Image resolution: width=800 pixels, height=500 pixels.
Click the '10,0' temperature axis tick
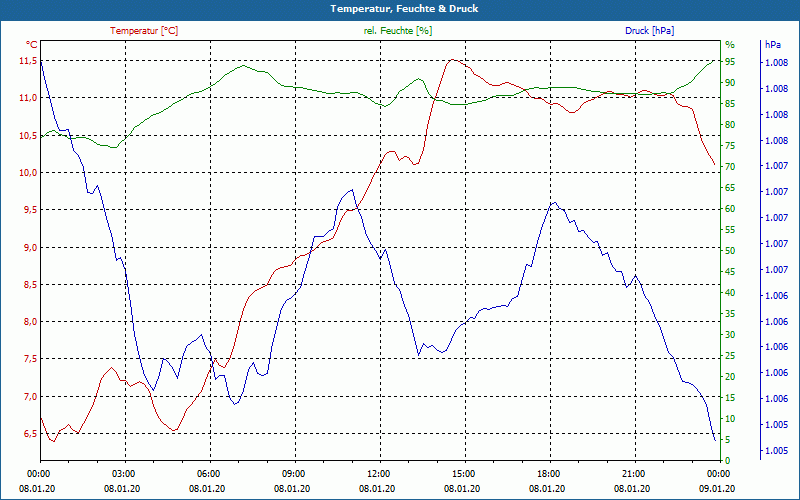click(x=28, y=173)
